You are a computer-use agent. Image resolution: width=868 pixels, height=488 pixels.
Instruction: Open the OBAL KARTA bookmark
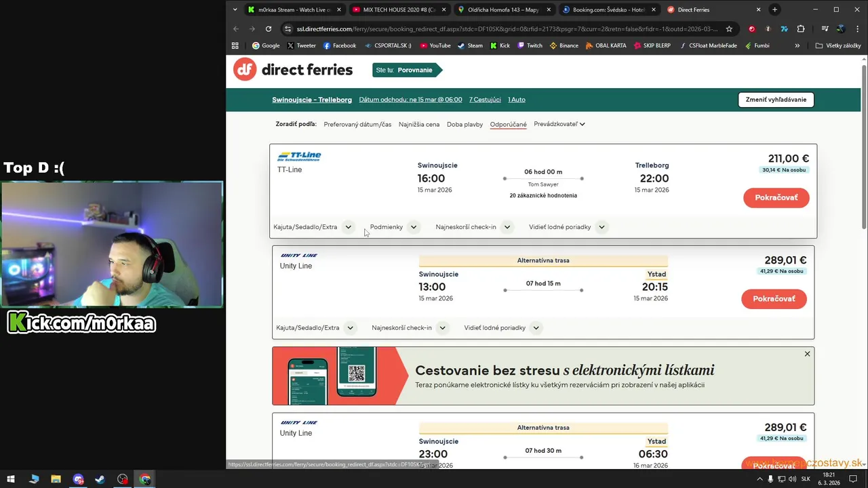pos(606,45)
